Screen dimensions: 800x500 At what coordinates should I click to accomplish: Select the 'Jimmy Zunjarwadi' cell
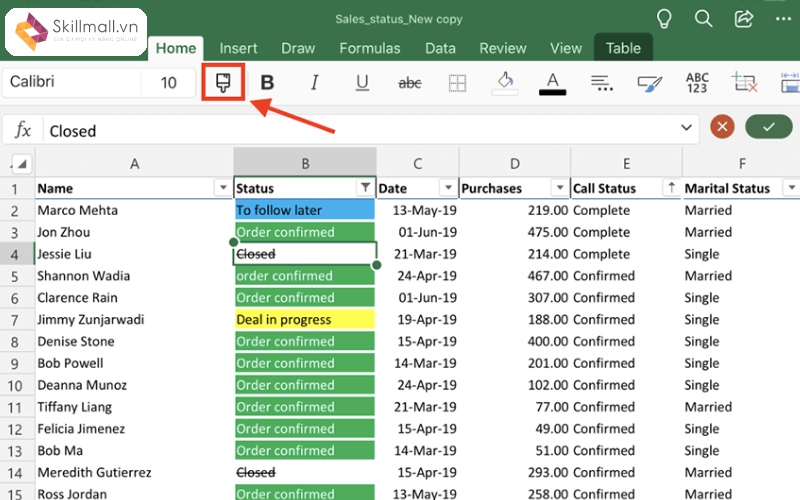click(134, 319)
